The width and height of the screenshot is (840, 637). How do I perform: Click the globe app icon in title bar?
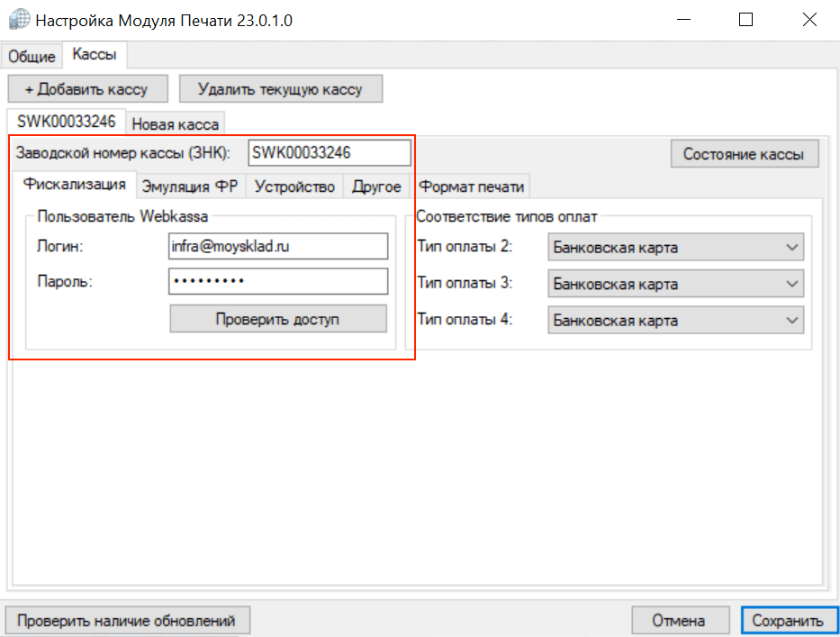point(17,20)
